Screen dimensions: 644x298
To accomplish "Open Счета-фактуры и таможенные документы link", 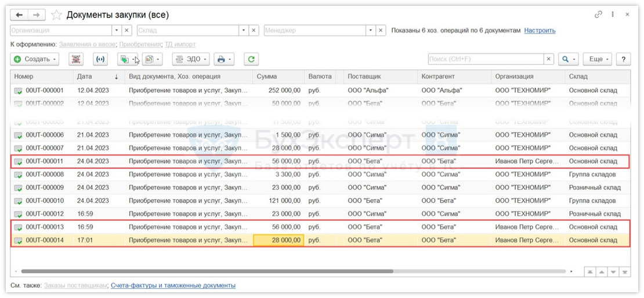I will [173, 285].
